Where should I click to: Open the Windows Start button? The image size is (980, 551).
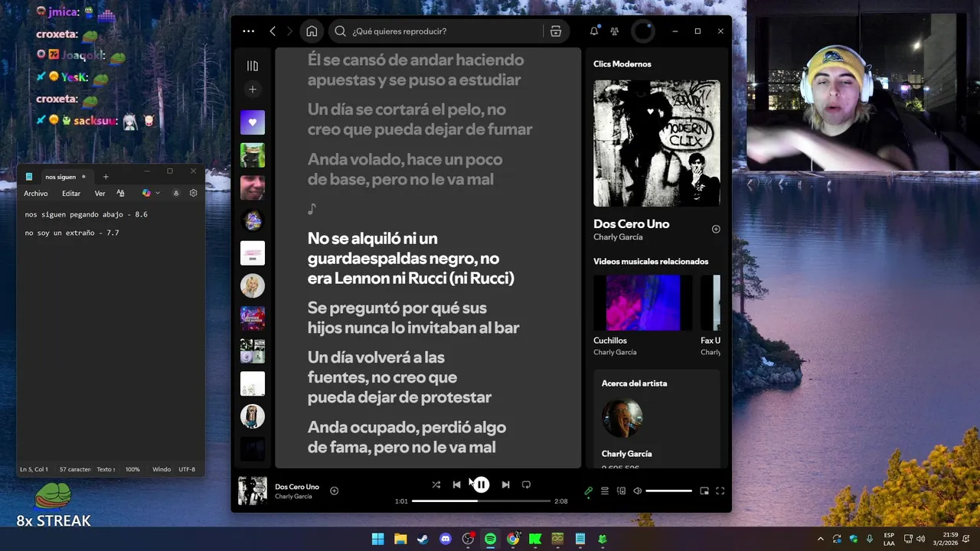point(377,539)
